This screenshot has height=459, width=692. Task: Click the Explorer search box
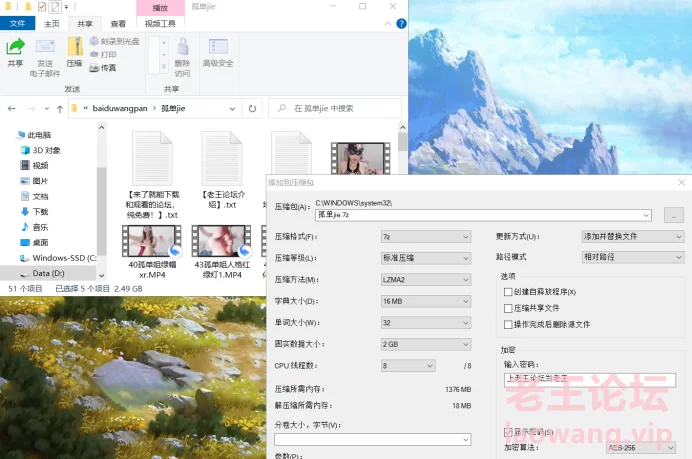coord(335,109)
